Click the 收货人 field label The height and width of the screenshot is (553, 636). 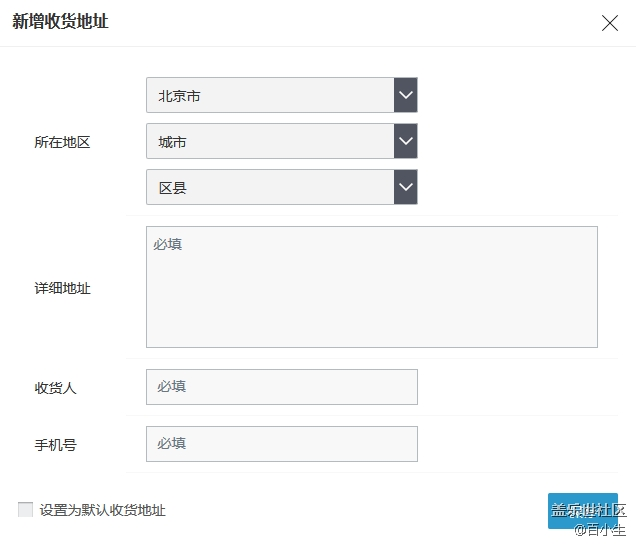[55, 388]
